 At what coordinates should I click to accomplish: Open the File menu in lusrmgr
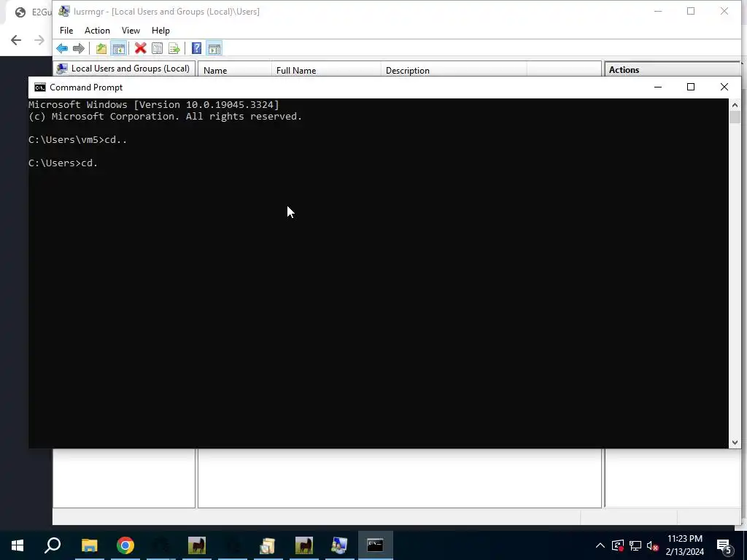coord(66,31)
